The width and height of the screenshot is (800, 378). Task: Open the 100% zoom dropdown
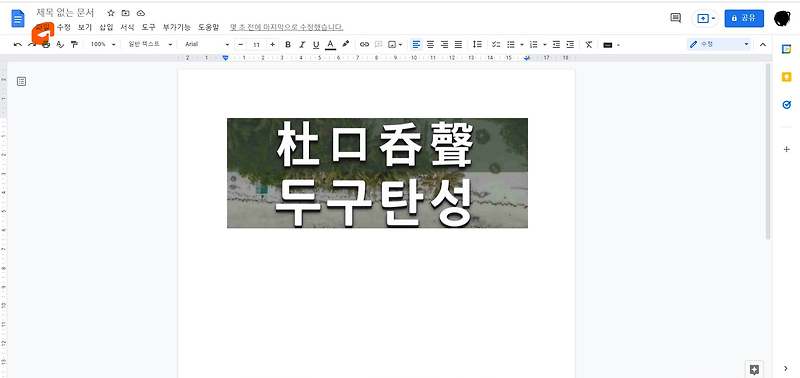click(103, 45)
